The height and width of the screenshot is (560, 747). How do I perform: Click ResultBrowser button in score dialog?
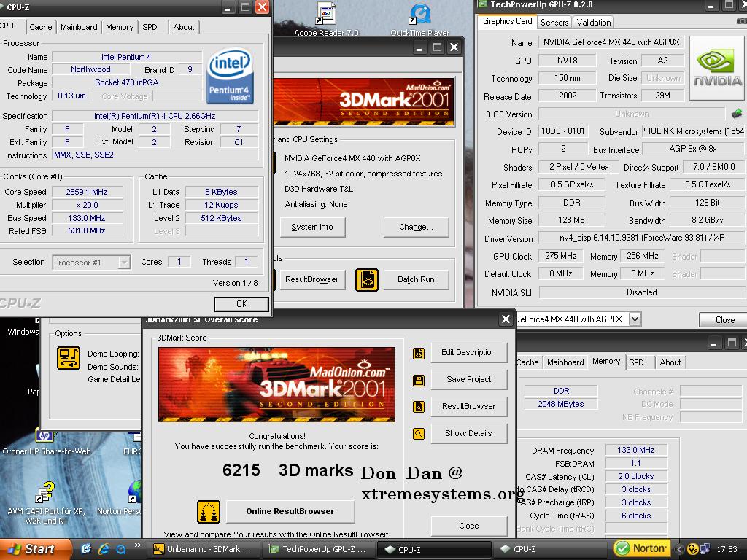pos(469,406)
